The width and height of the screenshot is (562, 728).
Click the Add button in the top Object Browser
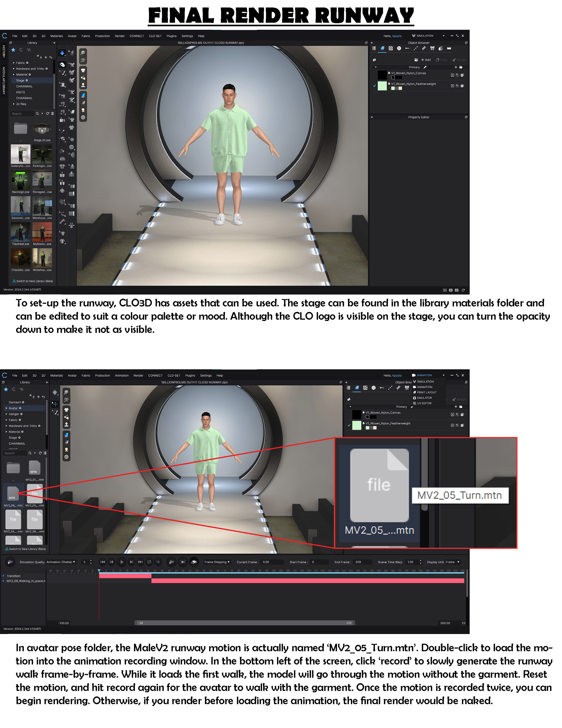click(x=426, y=60)
